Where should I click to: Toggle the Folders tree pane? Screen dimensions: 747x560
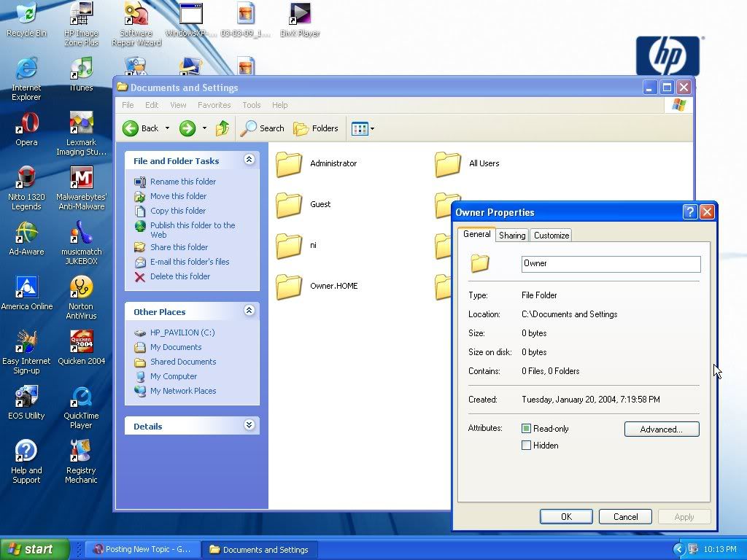tap(315, 128)
